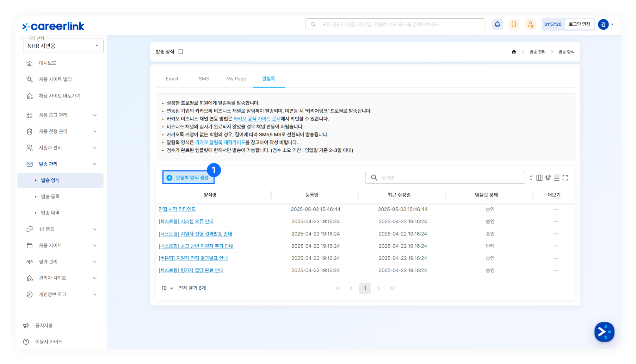This screenshot has width=636, height=364.
Task: Switch to the Email tab
Action: 172,79
